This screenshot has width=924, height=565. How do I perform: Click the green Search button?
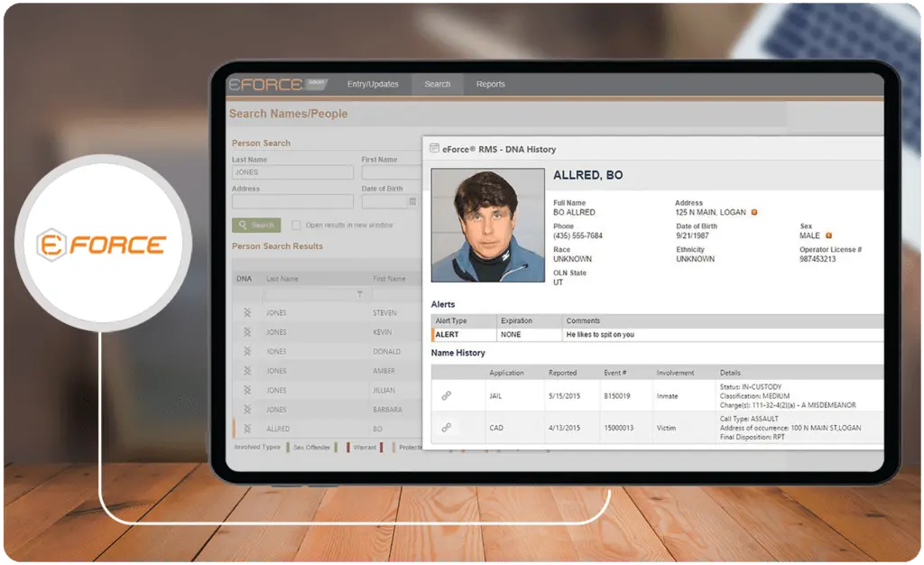click(256, 225)
